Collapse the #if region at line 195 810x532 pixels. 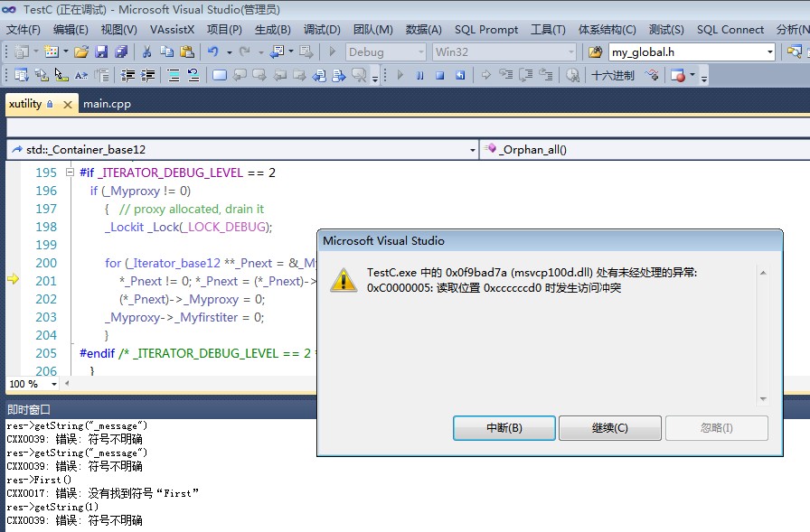(x=70, y=173)
